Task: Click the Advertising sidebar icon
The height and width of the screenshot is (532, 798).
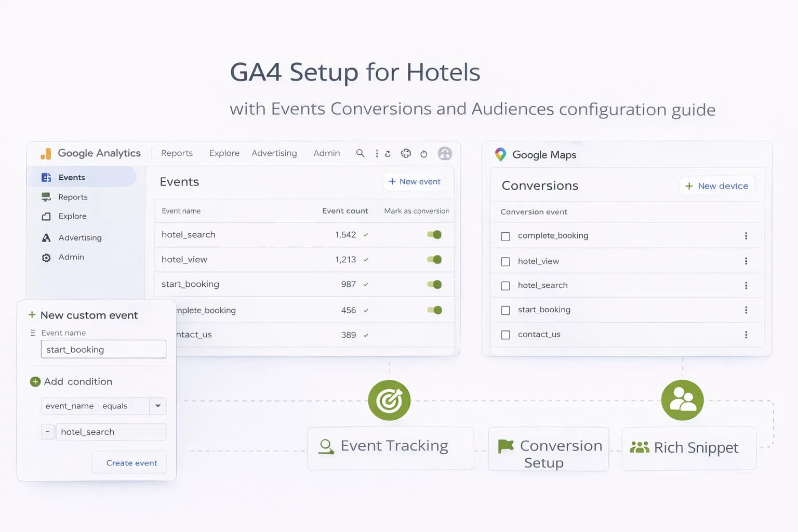Action: pyautogui.click(x=46, y=237)
